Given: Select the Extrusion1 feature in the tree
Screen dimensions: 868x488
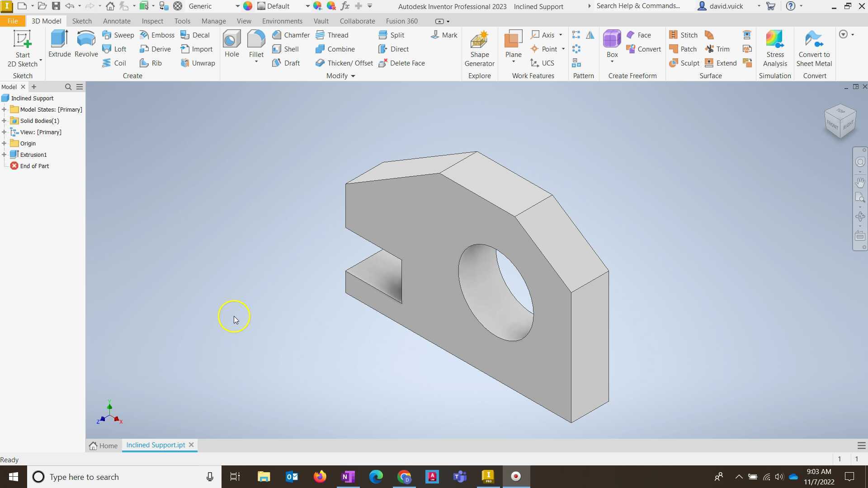Looking at the screenshot, I should (34, 154).
